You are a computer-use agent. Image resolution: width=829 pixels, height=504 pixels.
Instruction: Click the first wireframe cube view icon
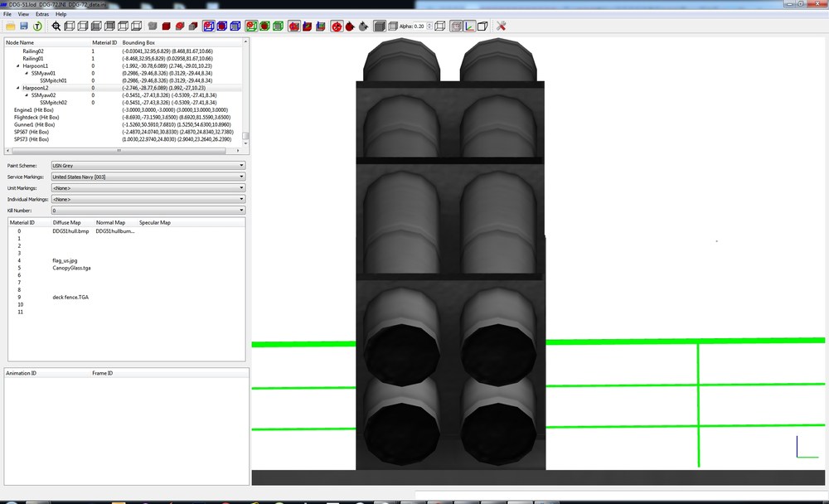pos(70,26)
